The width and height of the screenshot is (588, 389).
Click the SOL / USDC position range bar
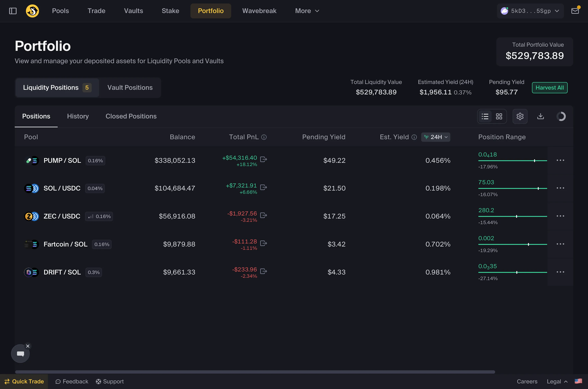tap(512, 189)
